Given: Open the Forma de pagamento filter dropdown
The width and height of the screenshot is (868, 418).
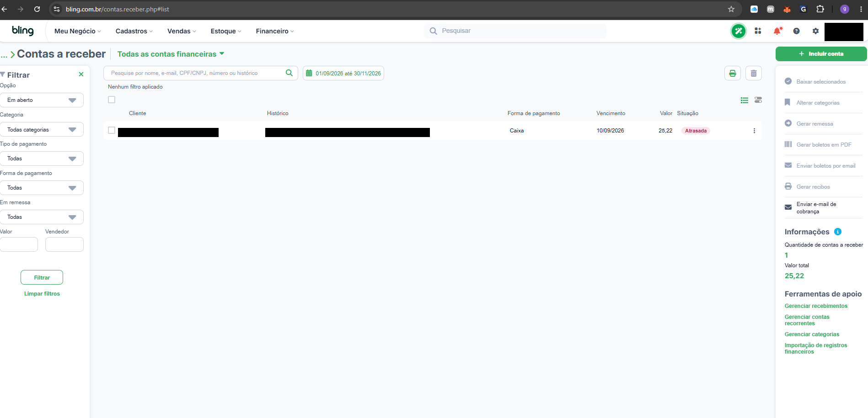Looking at the screenshot, I should tap(42, 188).
